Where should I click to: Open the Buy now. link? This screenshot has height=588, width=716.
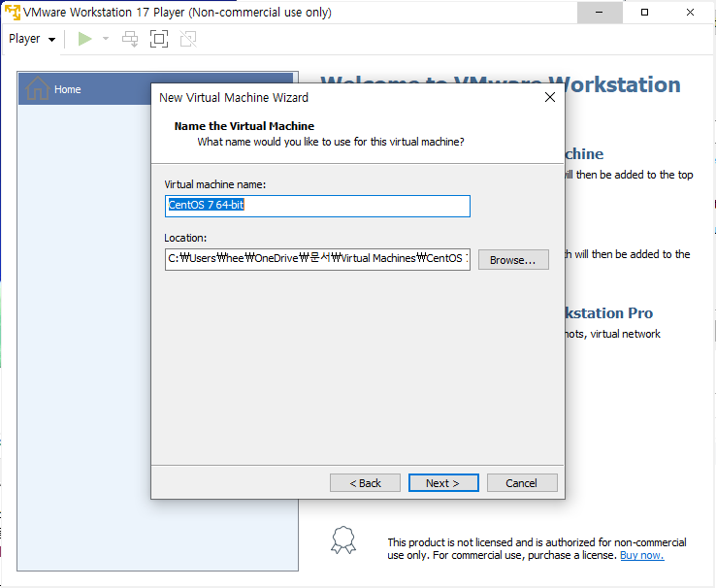pyautogui.click(x=642, y=555)
